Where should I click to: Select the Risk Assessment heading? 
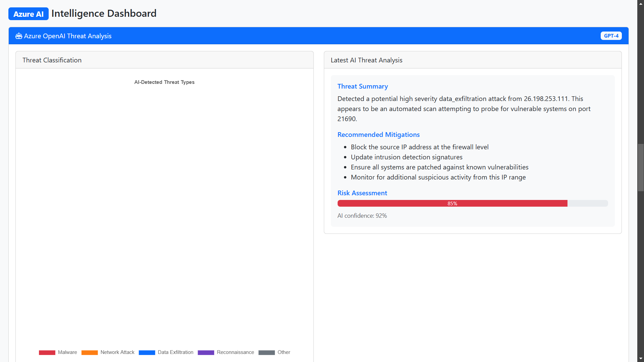(x=362, y=193)
